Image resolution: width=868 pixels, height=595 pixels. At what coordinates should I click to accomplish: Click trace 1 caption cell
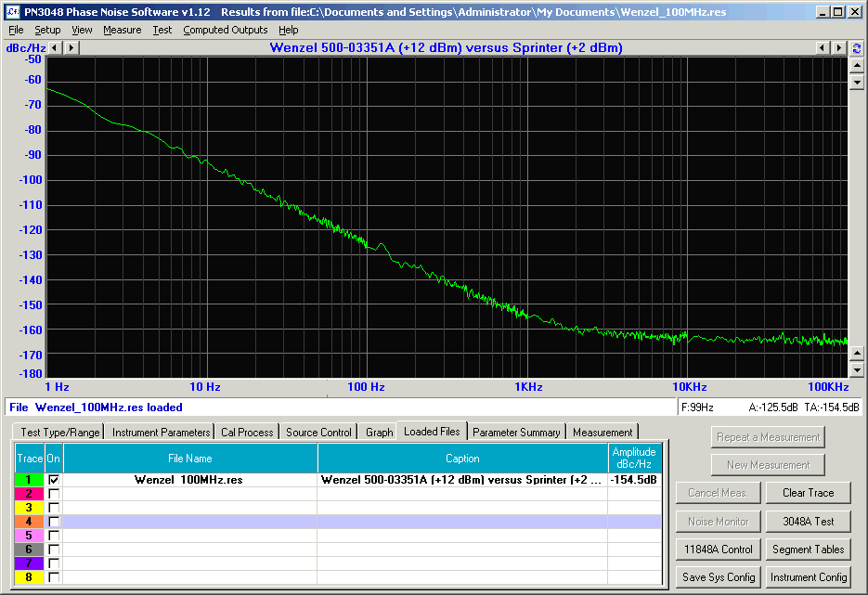462,480
